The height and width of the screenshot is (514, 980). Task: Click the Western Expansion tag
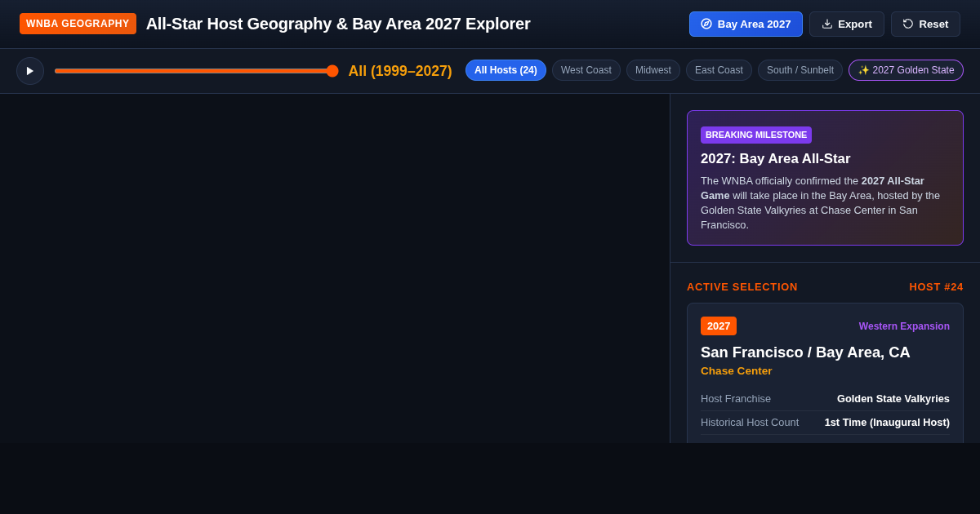tap(904, 326)
